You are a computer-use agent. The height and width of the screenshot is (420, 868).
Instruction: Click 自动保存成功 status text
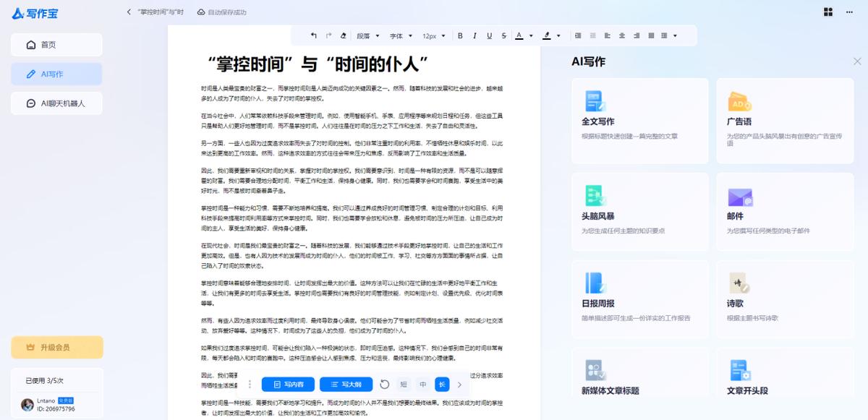[226, 12]
